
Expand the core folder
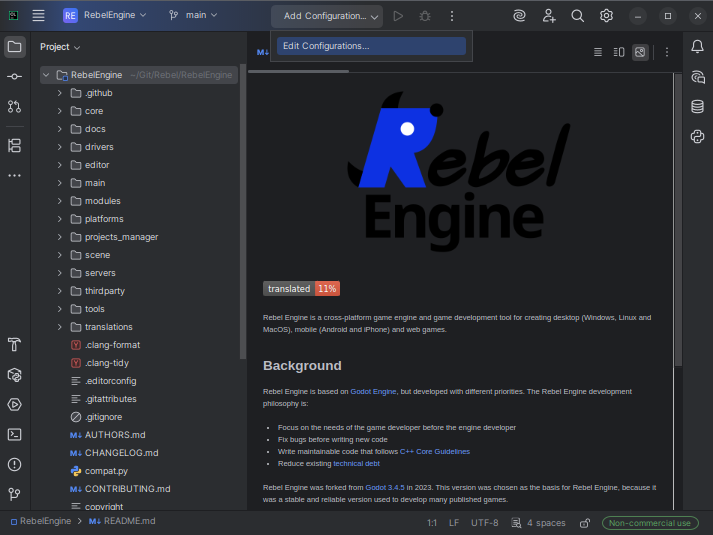60,111
